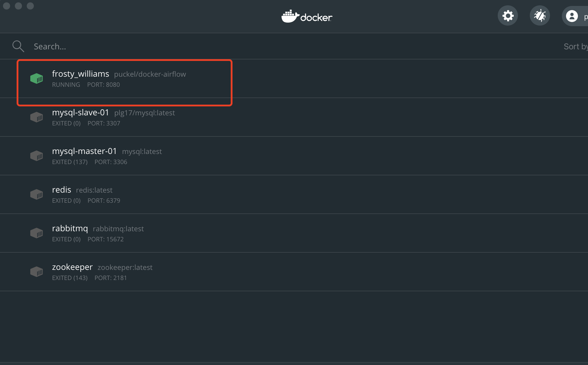Click the Search input field
The height and width of the screenshot is (365, 588).
(119, 46)
